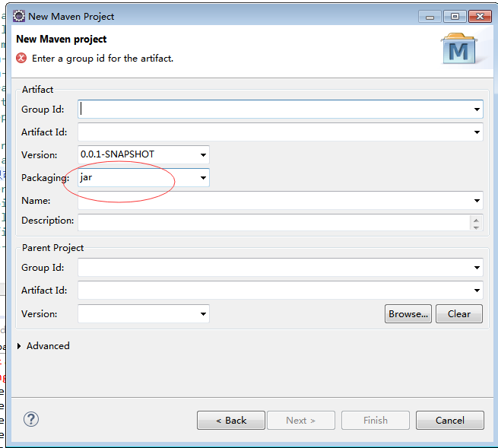The height and width of the screenshot is (448, 498).
Task: Open the Artifact section Artifact Id dropdown arrow
Action: point(477,132)
